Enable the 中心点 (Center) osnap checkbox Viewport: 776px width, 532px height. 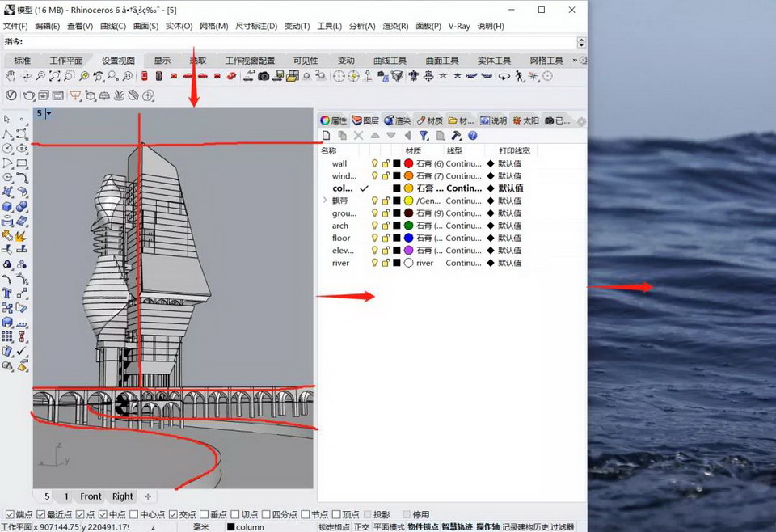pos(134,514)
